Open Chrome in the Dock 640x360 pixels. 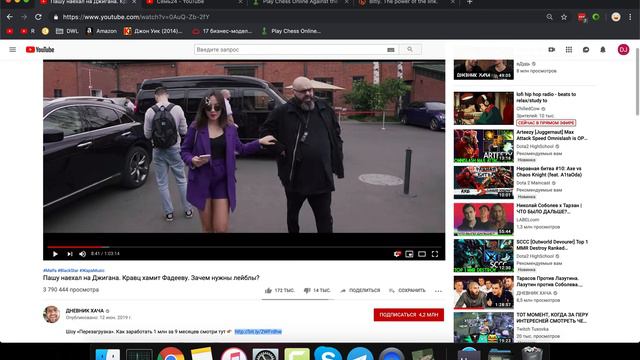pyautogui.click(x=171, y=354)
